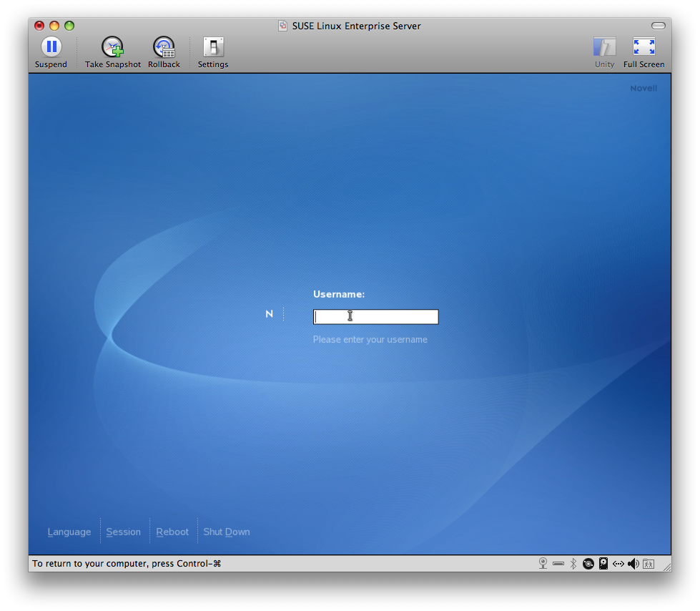Click the Novell N logo
This screenshot has width=700, height=611.
pos(269,314)
